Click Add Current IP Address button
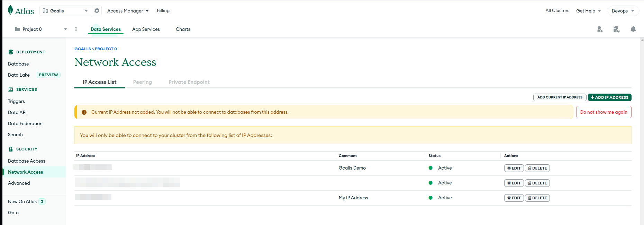Screen dimensions: 644x225 coord(560,97)
